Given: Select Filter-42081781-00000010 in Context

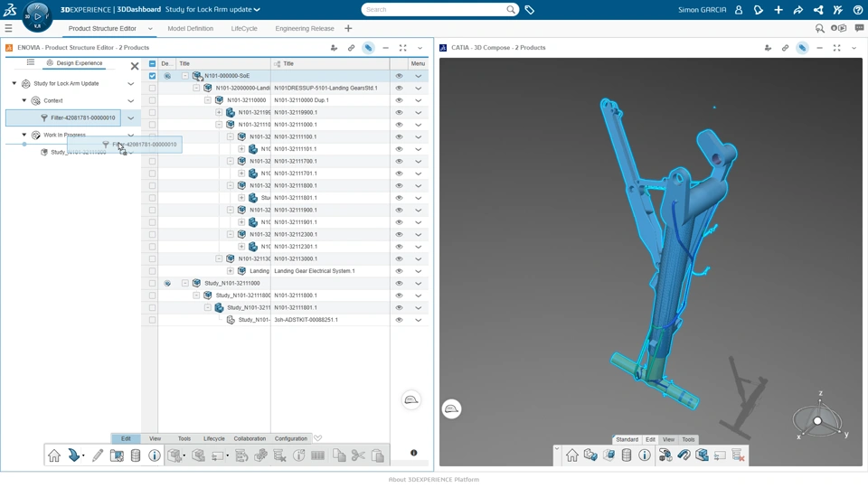Looking at the screenshot, I should (63, 117).
